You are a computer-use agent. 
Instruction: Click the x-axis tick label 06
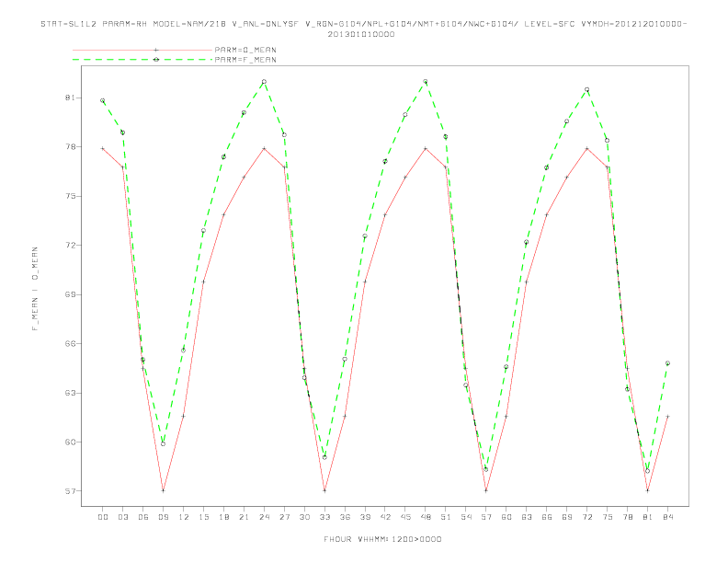(x=143, y=517)
